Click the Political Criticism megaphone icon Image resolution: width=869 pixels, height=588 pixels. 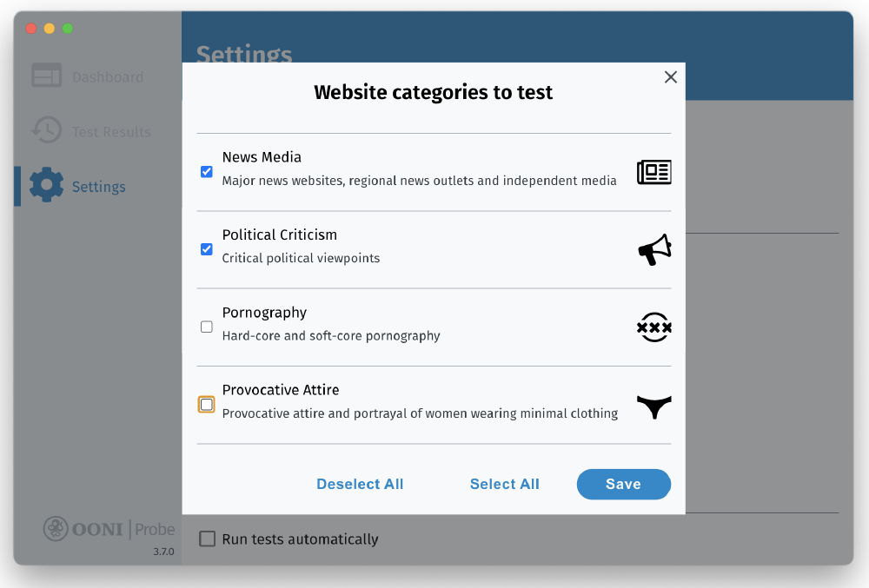[653, 249]
